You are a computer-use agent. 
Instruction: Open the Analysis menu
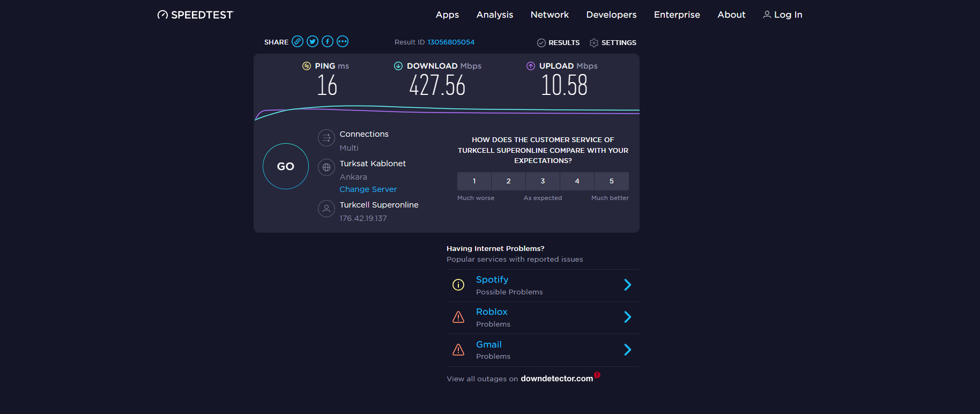click(495, 15)
